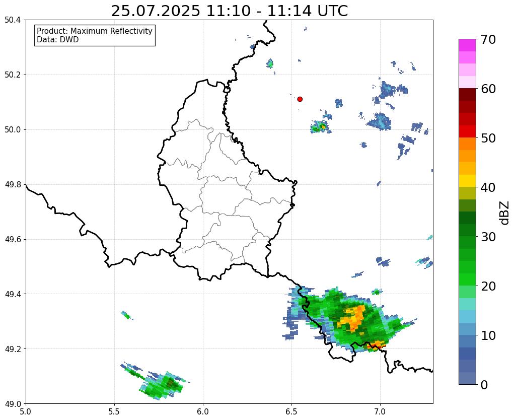The image size is (515, 420).
Task: Click the colorbar tick label 20
Action: click(488, 286)
